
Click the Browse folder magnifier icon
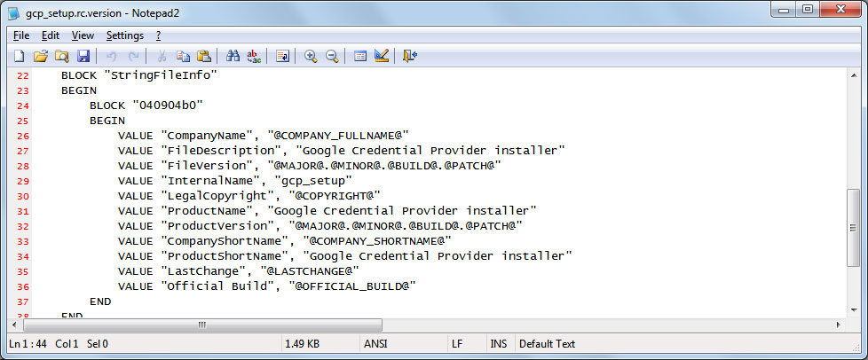(61, 56)
